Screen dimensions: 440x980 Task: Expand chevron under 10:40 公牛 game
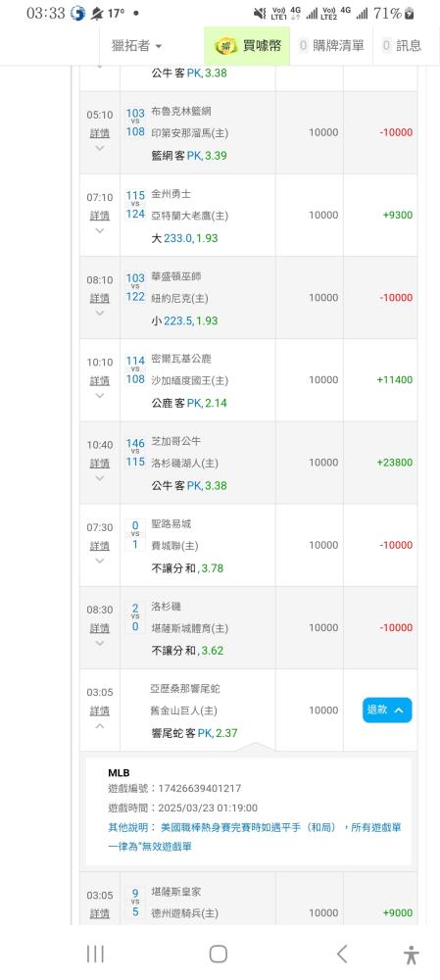pos(99,479)
